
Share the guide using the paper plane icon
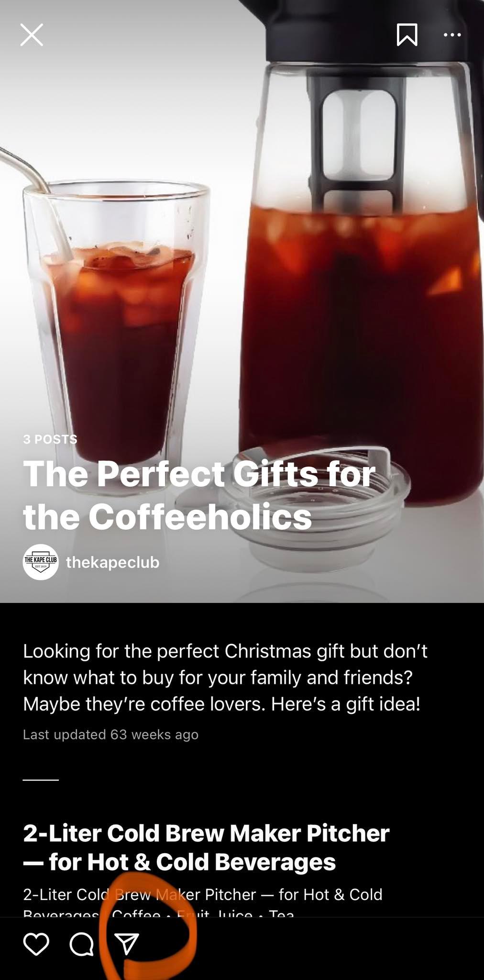[127, 944]
